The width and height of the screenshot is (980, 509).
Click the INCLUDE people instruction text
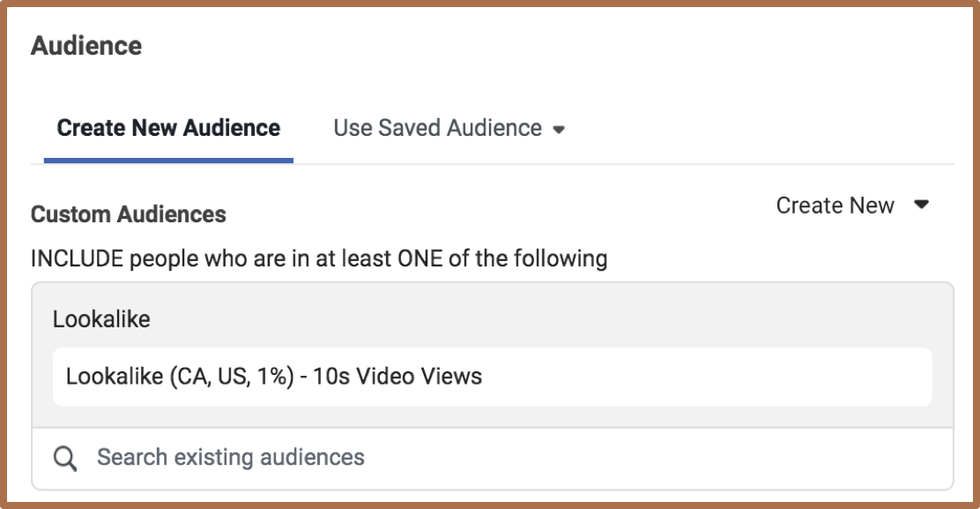(319, 259)
